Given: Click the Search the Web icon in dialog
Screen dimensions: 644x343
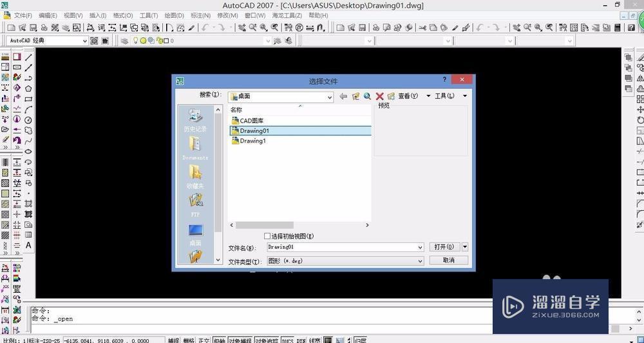Looking at the screenshot, I should (x=367, y=96).
